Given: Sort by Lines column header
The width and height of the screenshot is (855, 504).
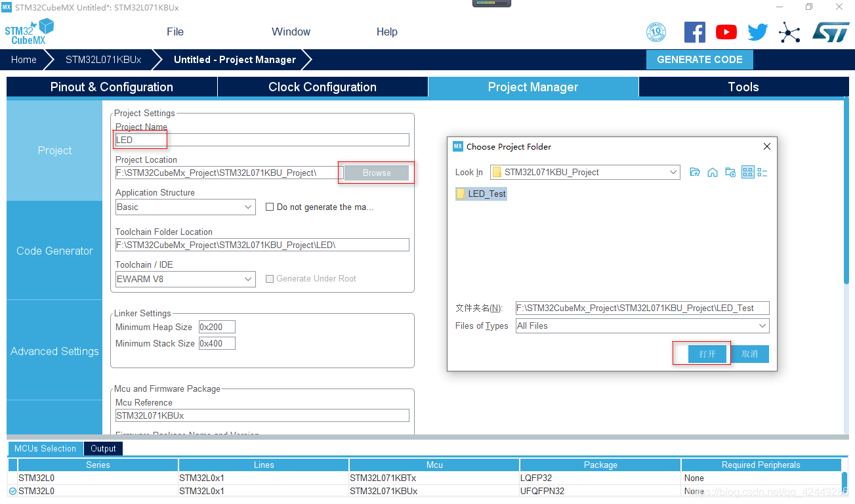Looking at the screenshot, I should pos(264,465).
